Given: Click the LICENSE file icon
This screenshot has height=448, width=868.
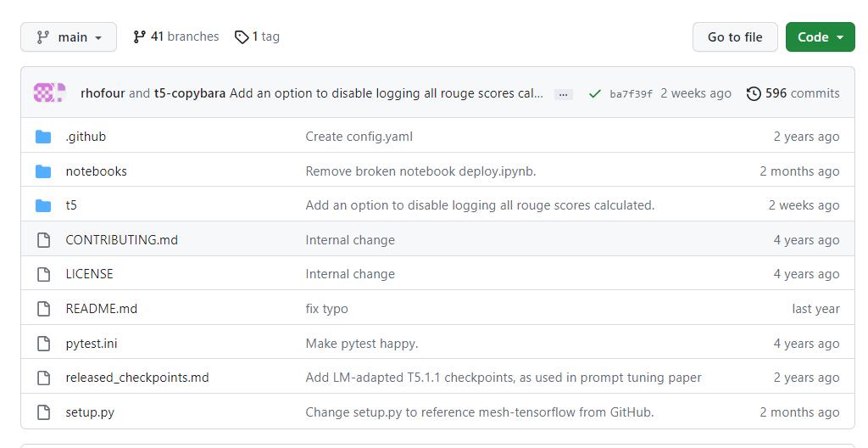Looking at the screenshot, I should [x=43, y=274].
